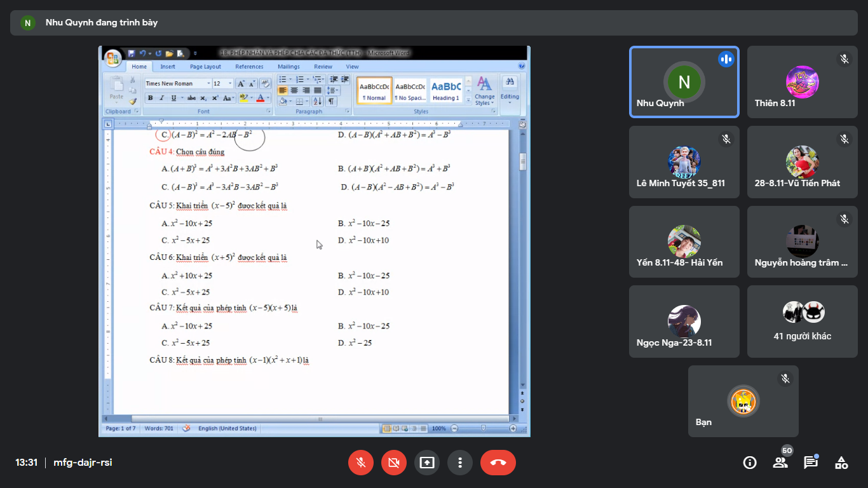Image resolution: width=868 pixels, height=488 pixels.
Task: Click red font color button
Action: coord(260,98)
